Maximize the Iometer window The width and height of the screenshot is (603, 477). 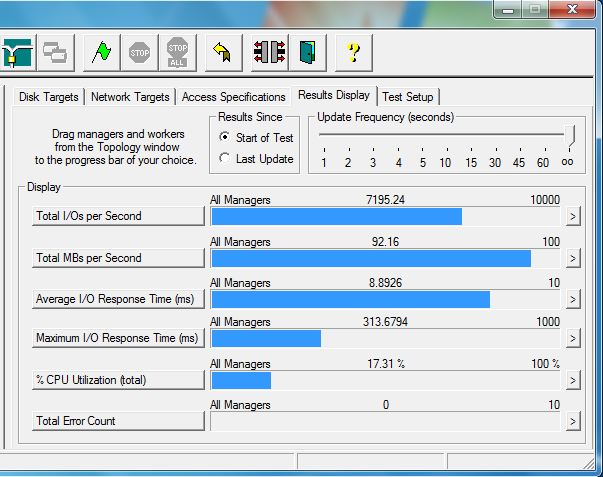535,9
